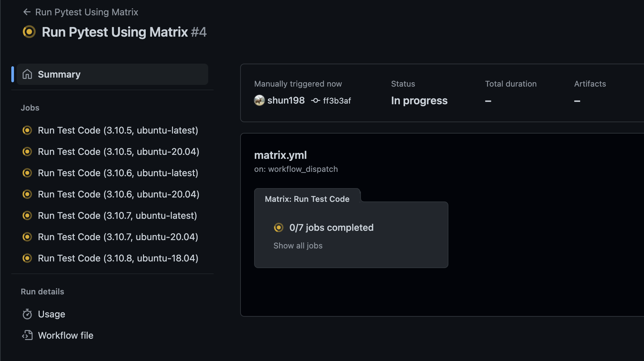The width and height of the screenshot is (644, 361).
Task: Click status icon of 3.10.5 ubuntu-latest job
Action: (x=27, y=130)
